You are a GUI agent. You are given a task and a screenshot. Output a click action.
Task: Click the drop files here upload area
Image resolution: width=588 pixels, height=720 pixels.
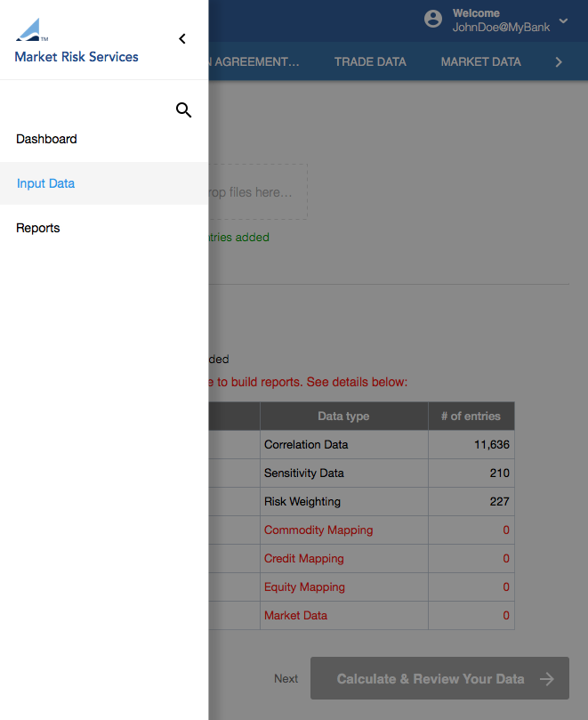[x=258, y=191]
